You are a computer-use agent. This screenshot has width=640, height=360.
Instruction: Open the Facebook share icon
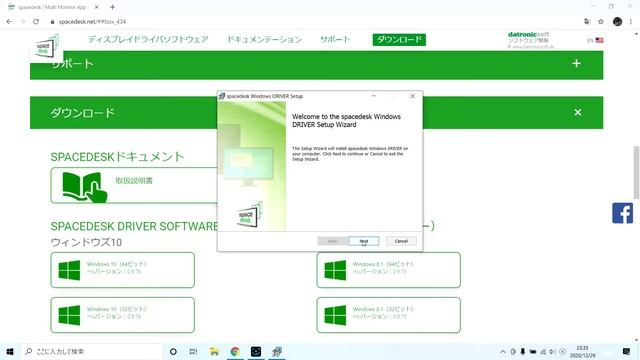click(622, 213)
